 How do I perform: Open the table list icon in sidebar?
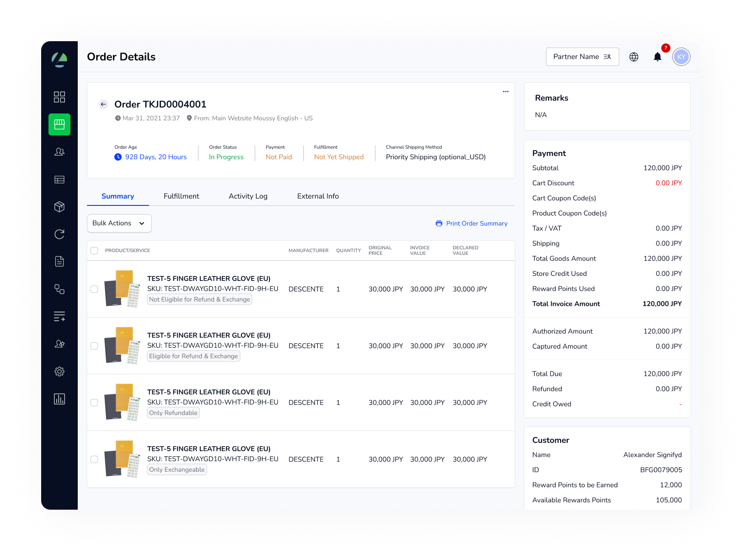(59, 179)
